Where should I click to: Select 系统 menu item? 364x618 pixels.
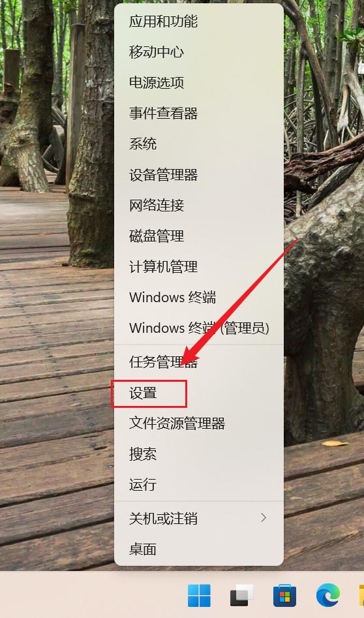(199, 144)
